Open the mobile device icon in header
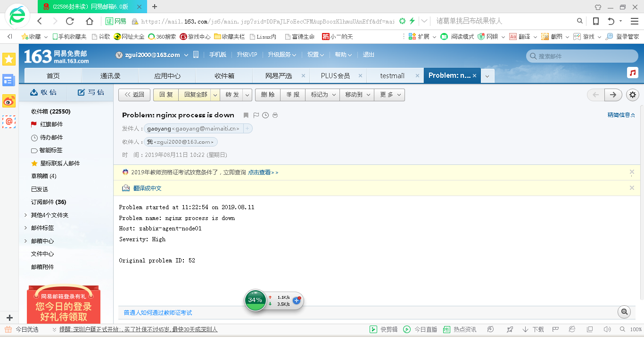644x343 pixels. 196,55
